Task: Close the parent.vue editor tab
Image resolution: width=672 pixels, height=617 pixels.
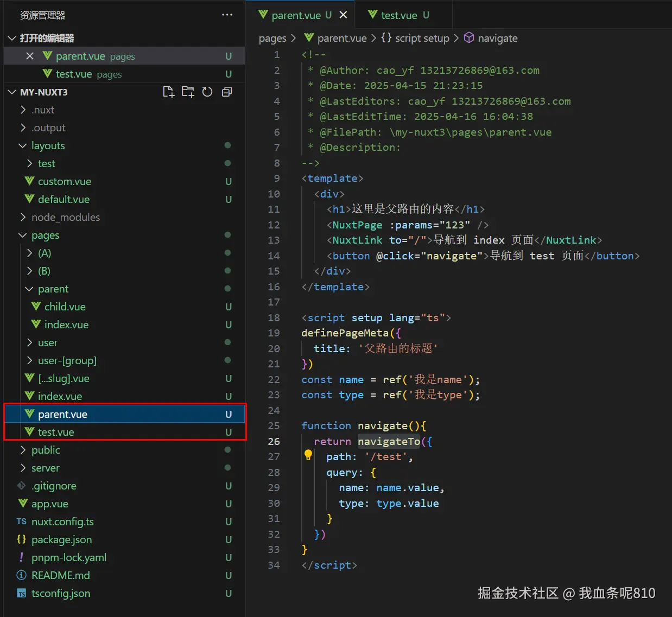Action: 343,15
